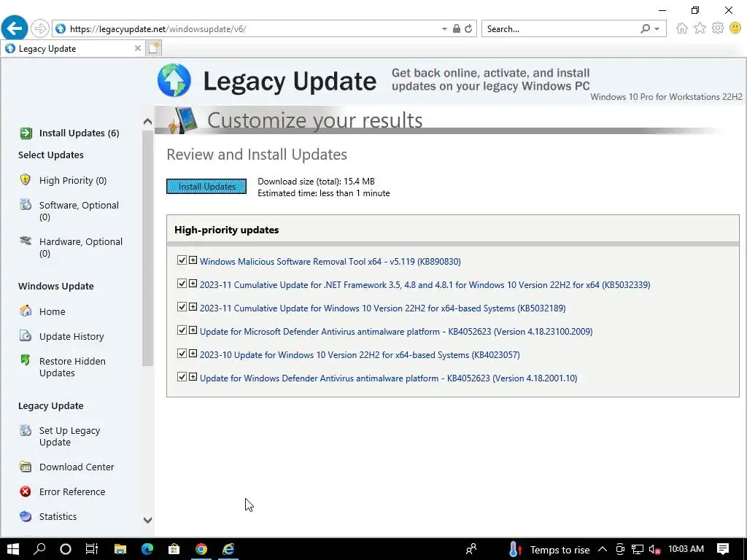Click the Download Center icon
747x560 pixels.
coord(26,467)
